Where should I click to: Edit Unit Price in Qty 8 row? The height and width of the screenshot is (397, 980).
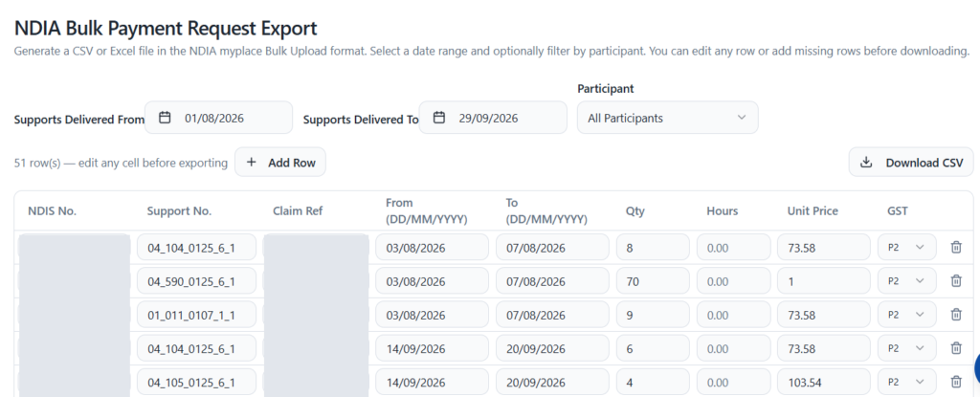click(824, 248)
